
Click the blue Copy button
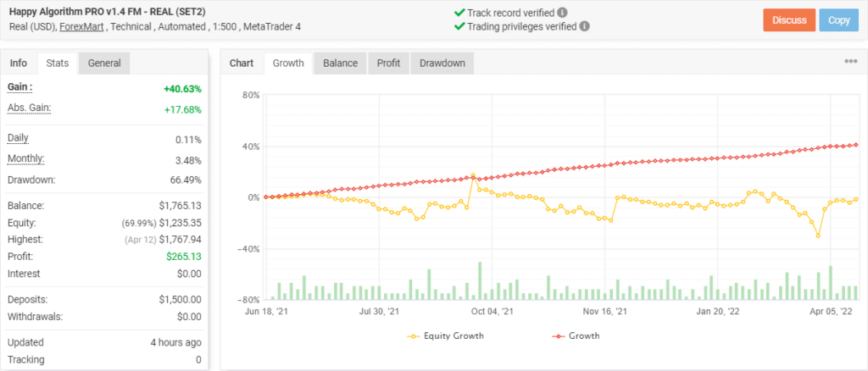tap(838, 19)
